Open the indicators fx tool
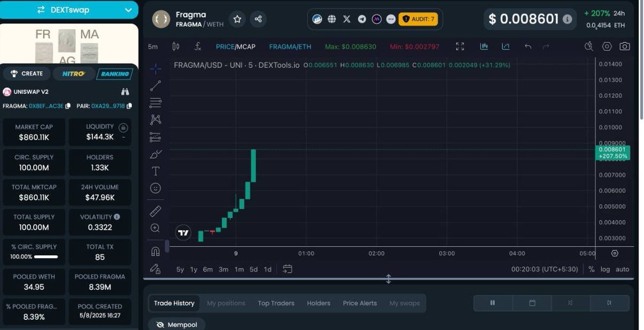Screen dimensions: 644x330 coord(197,47)
